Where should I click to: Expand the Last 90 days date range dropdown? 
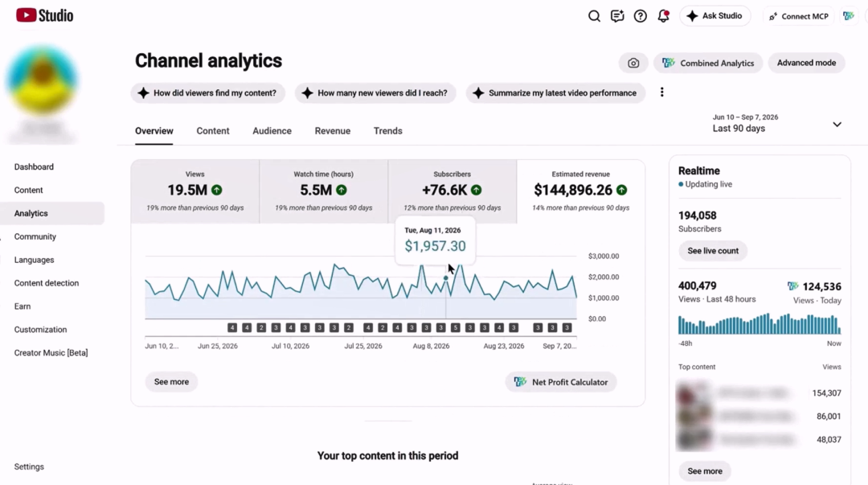tap(776, 124)
